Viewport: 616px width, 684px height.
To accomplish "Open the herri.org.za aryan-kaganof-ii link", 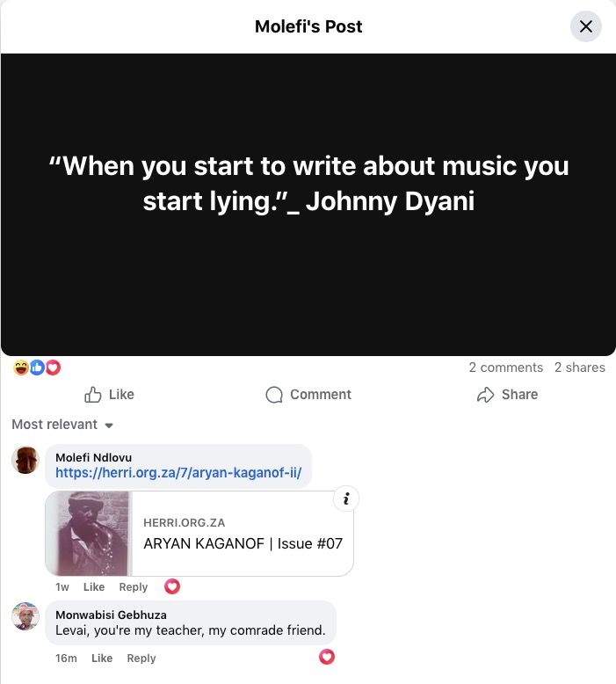I will pyautogui.click(x=178, y=472).
